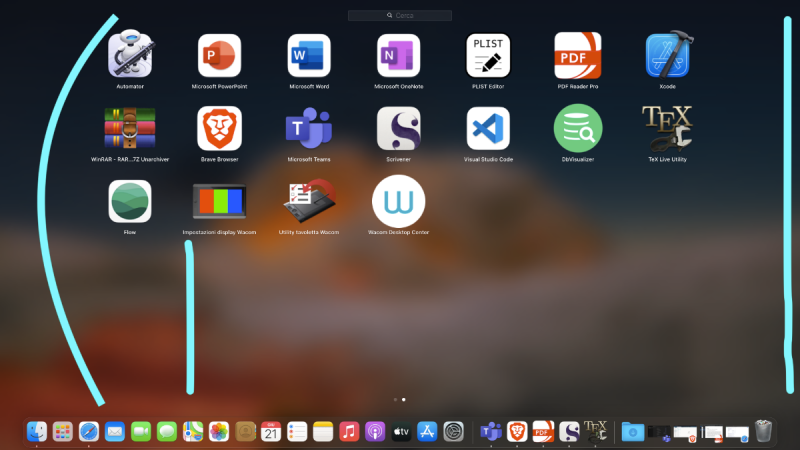Open Mail from the Dock

click(115, 432)
